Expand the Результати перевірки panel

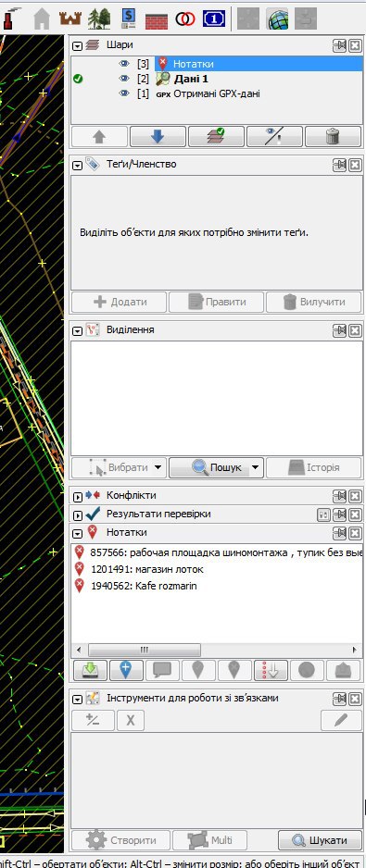(x=78, y=515)
